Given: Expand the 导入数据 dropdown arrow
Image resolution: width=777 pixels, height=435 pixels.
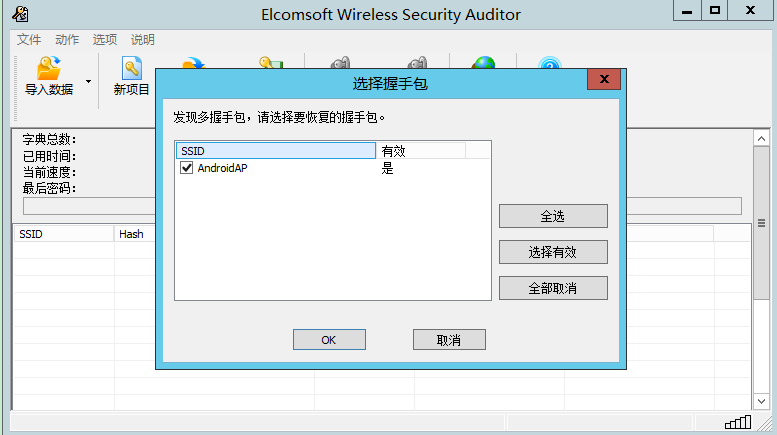Looking at the screenshot, I should 88,82.
